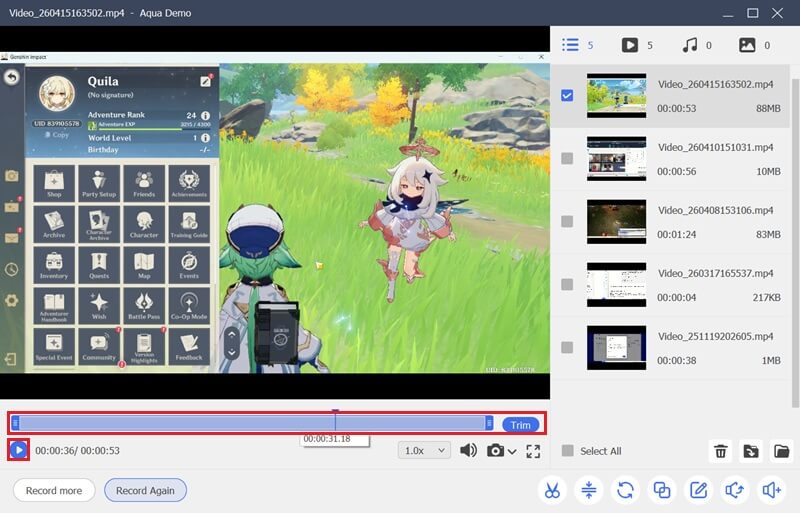Delete selected recordings with trash icon
Image resolution: width=800 pixels, height=513 pixels.
720,451
